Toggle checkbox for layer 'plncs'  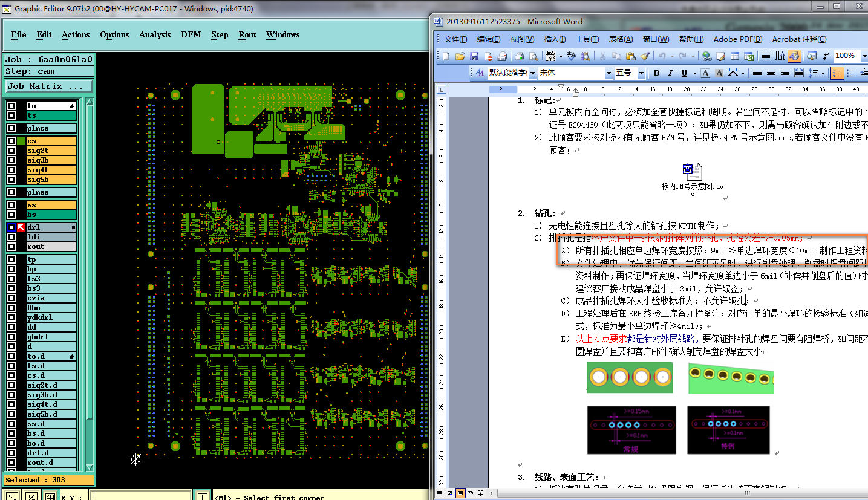tap(11, 128)
